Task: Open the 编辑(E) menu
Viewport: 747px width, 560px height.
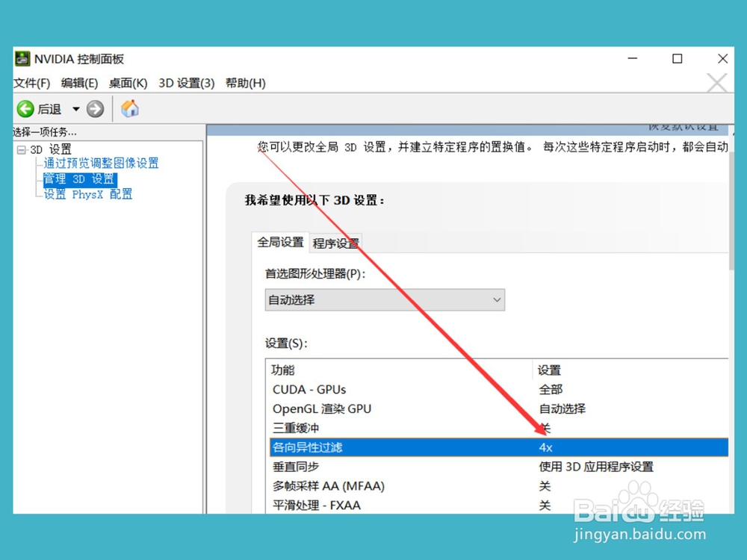Action: tap(80, 84)
